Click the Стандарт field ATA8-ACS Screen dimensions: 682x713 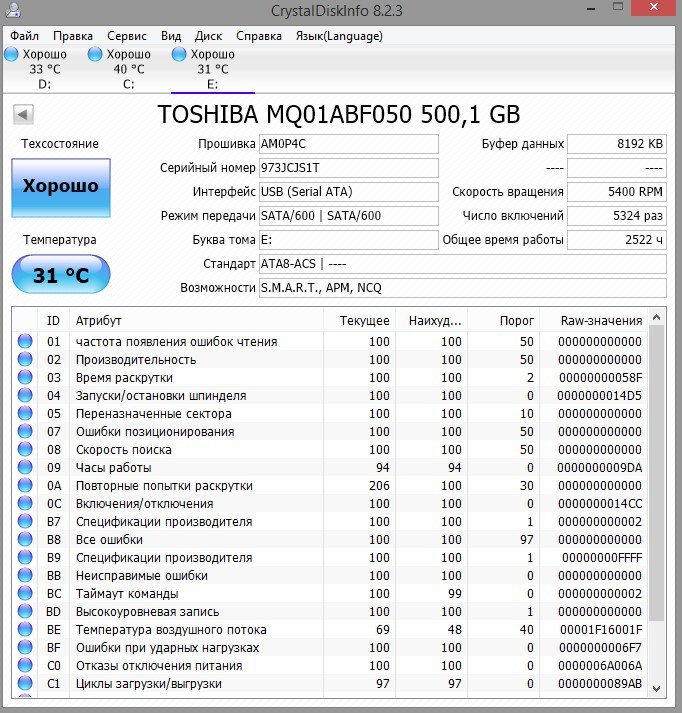tap(463, 264)
